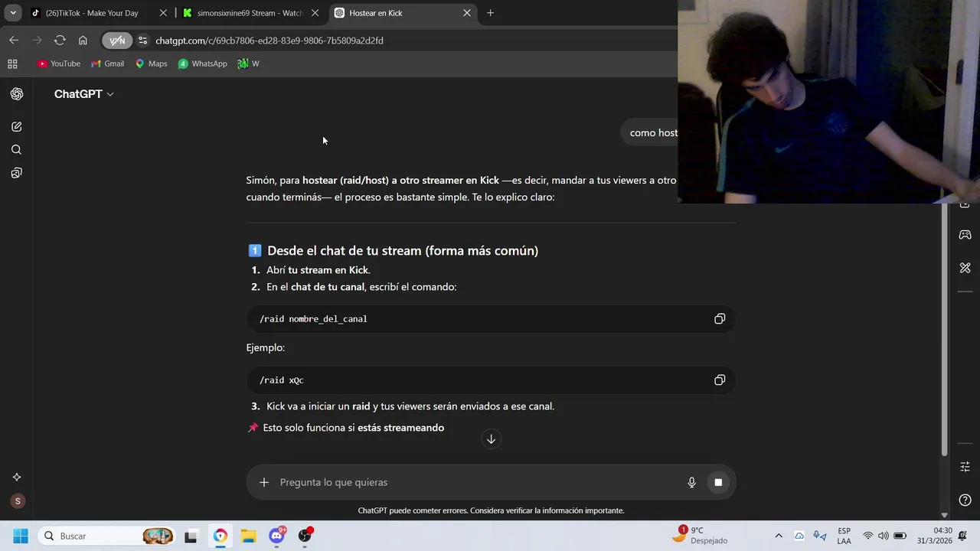
Task: Activate the microphone dictation icon
Action: click(691, 482)
